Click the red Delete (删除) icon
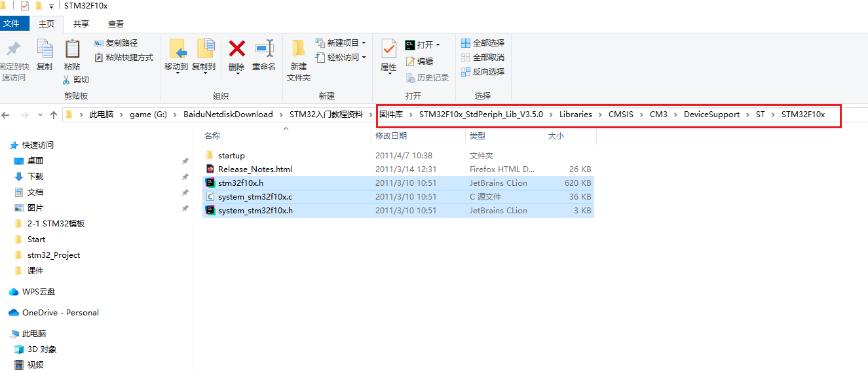 tap(236, 48)
